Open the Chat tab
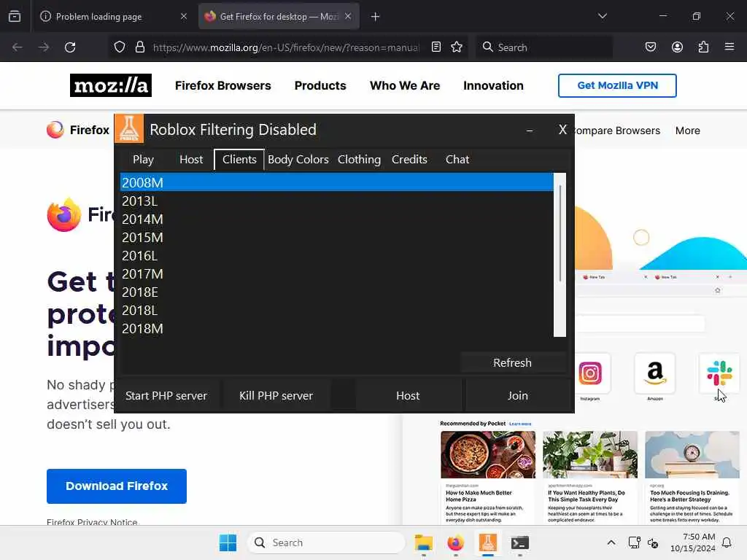Viewport: 747px width, 560px height. click(457, 160)
